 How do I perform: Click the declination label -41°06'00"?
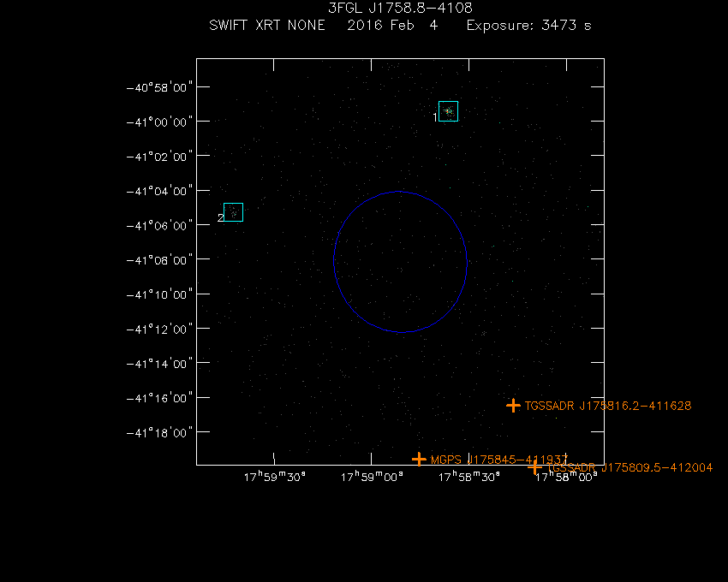tap(159, 226)
